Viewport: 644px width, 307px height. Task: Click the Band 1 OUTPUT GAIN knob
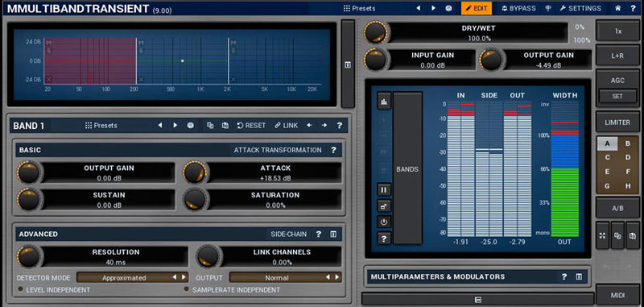pyautogui.click(x=29, y=172)
